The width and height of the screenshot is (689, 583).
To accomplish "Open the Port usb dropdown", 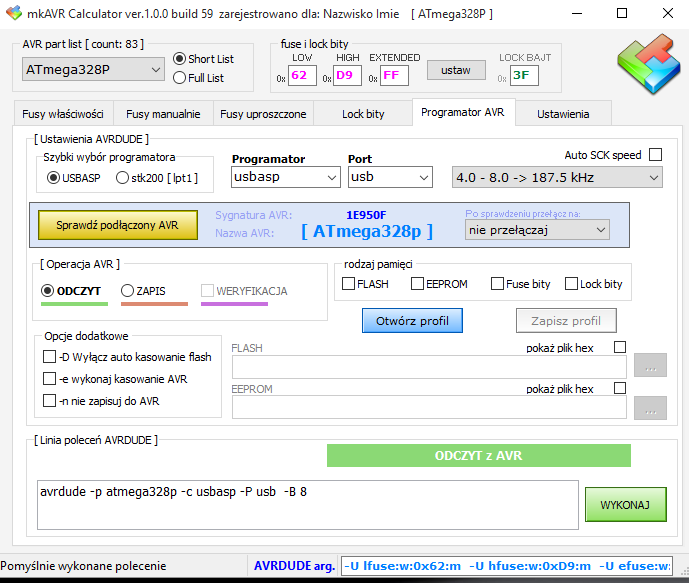I will click(x=390, y=177).
